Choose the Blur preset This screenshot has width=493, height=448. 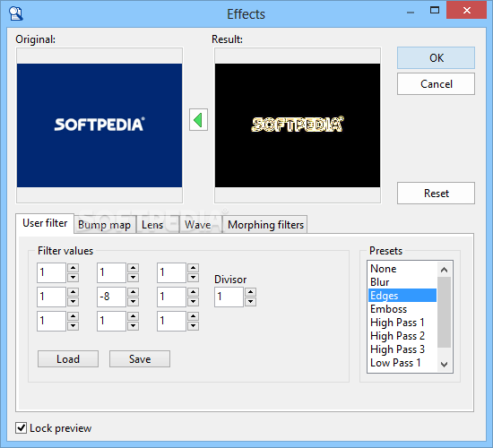[402, 282]
